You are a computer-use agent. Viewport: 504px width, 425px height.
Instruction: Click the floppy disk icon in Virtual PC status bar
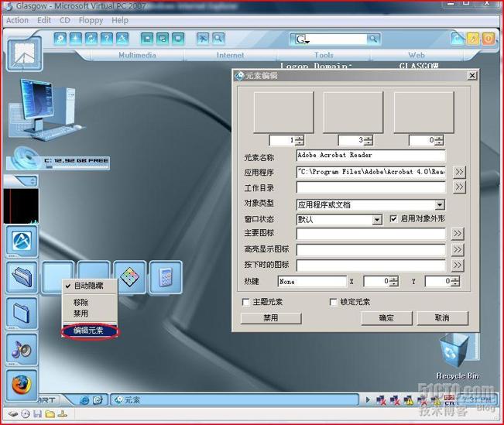tap(38, 414)
